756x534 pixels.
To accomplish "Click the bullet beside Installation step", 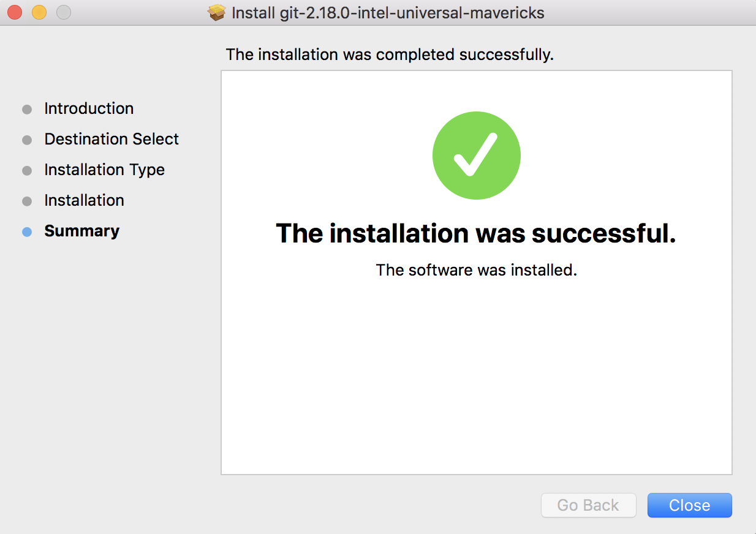I will [27, 201].
